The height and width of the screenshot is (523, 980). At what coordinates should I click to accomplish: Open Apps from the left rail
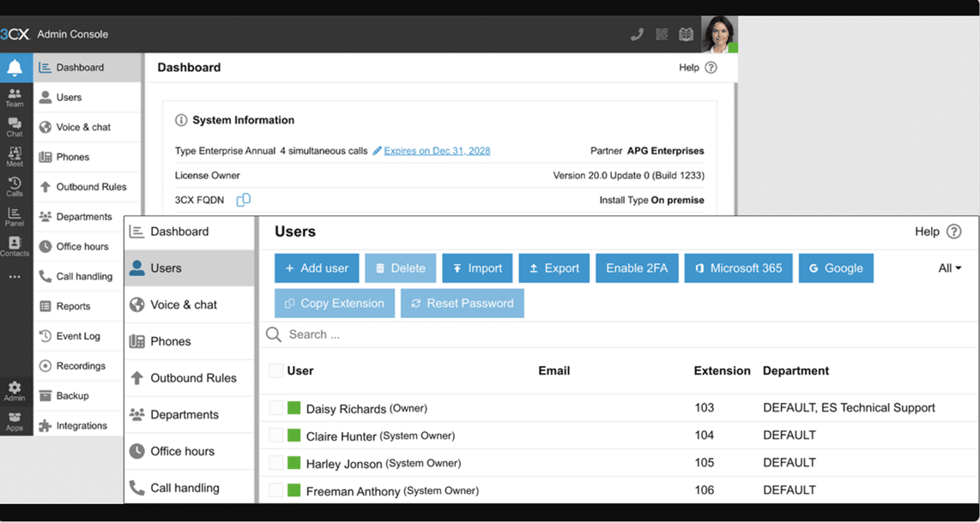coord(15,421)
